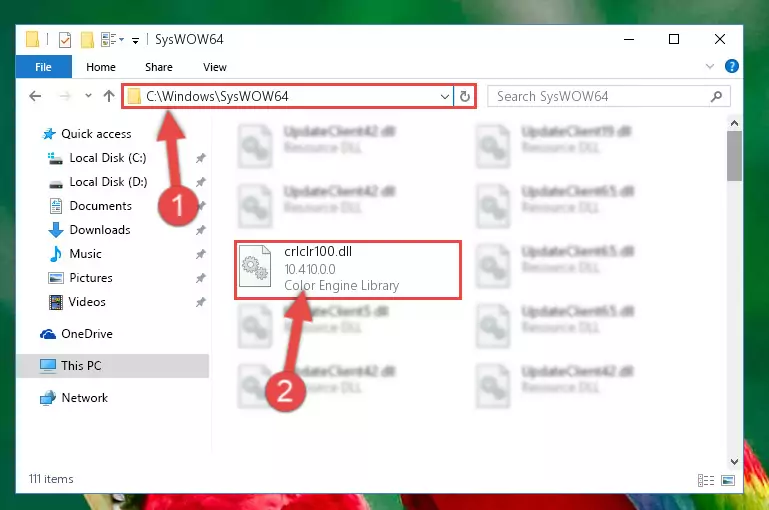Open Videos folder in the sidebar
Screen dimensions: 769x510
point(77,302)
